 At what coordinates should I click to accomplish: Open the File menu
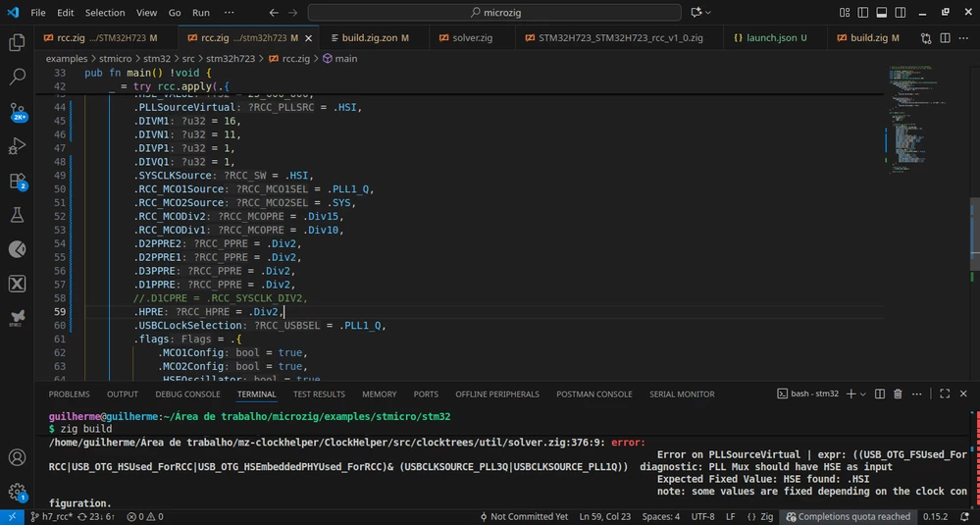pos(37,13)
